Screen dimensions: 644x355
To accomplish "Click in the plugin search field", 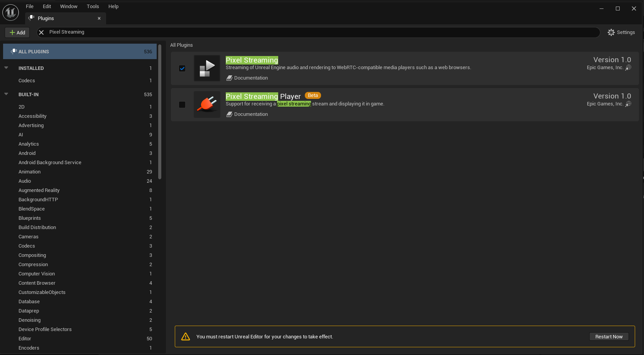I will point(318,32).
